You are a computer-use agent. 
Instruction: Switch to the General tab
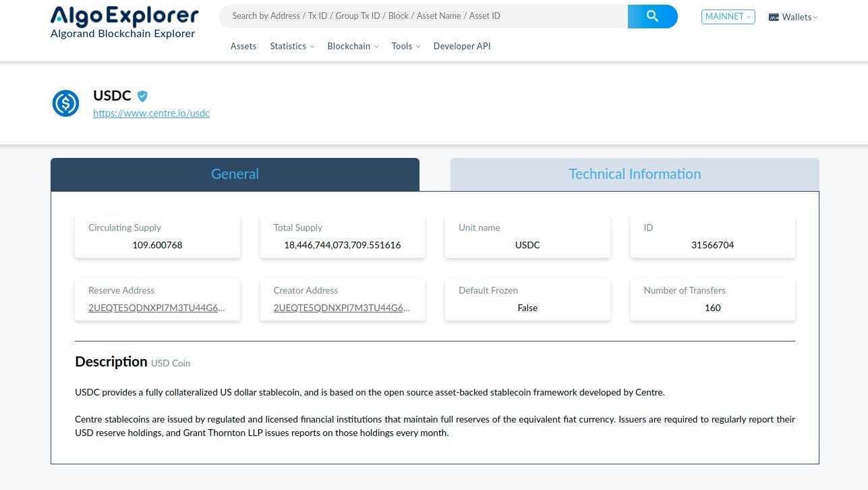[x=235, y=174]
